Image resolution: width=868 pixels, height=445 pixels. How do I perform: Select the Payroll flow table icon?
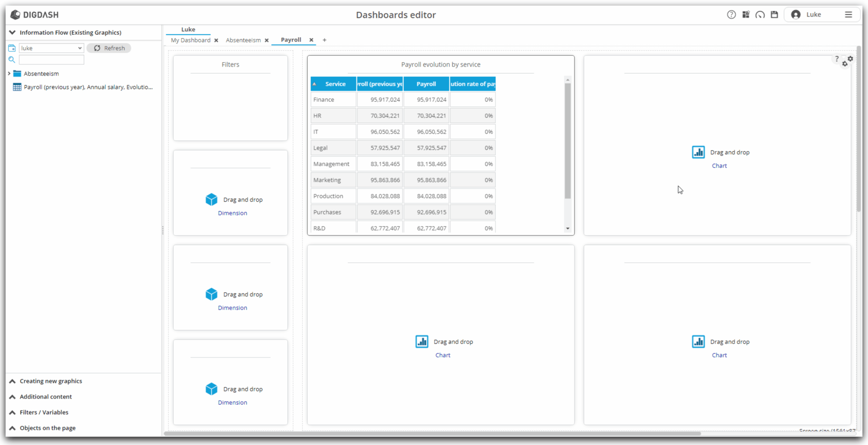[17, 87]
